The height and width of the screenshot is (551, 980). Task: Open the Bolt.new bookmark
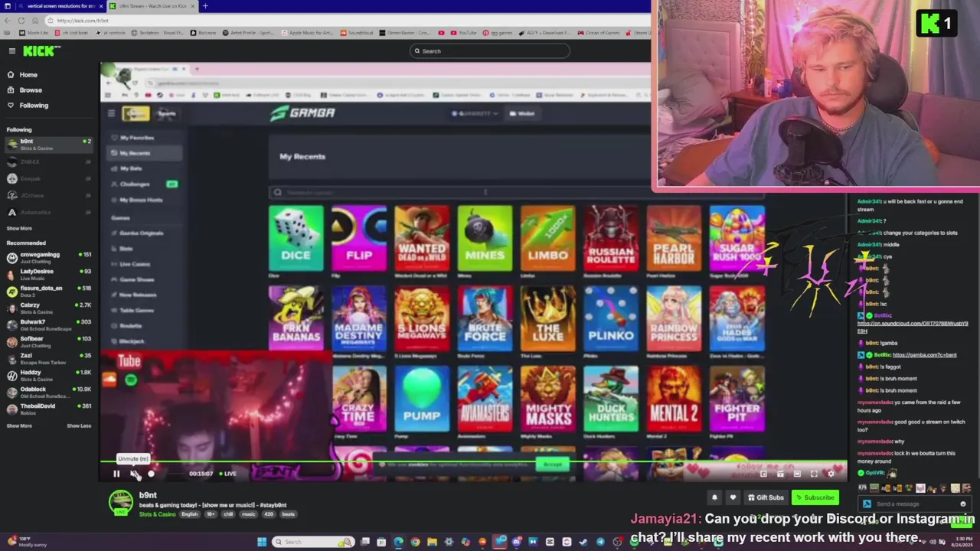pyautogui.click(x=202, y=33)
